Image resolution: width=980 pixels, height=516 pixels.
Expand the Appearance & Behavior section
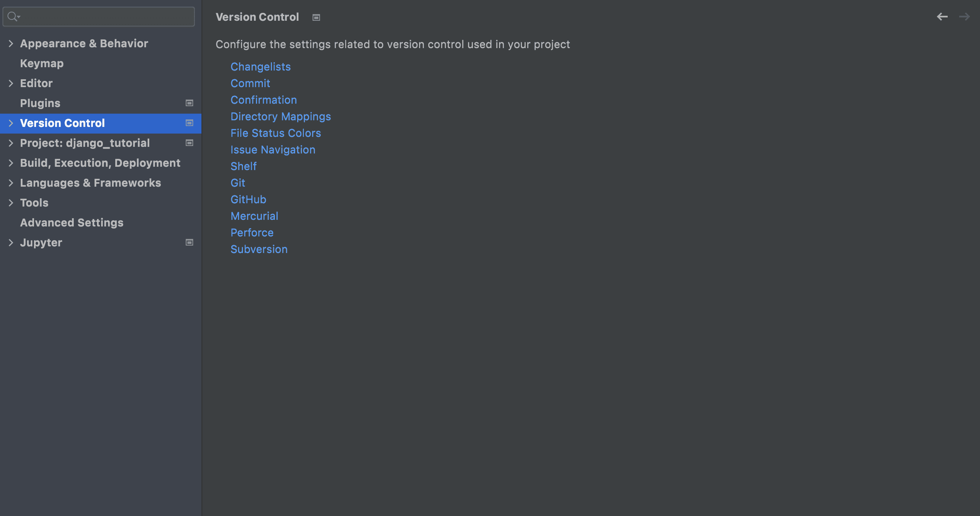[11, 44]
